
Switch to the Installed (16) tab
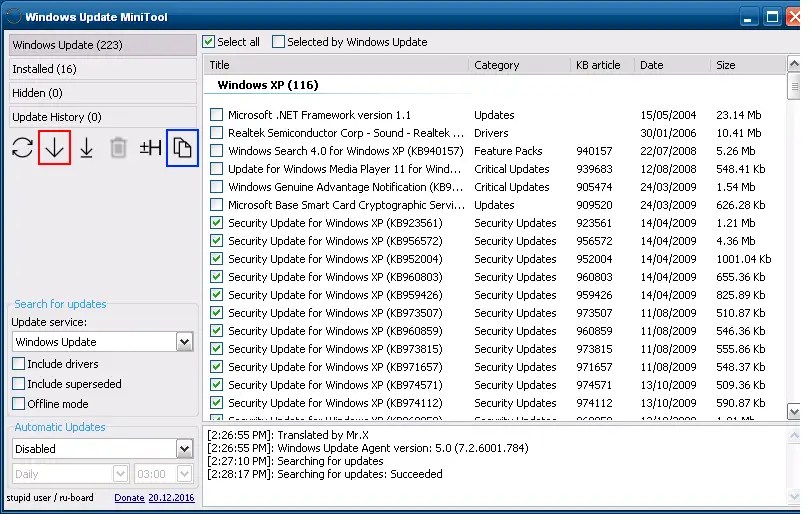pos(103,69)
